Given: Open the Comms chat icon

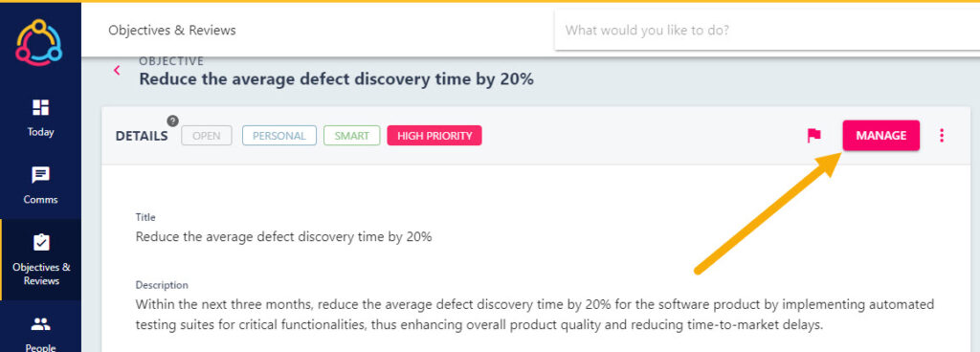Looking at the screenshot, I should pyautogui.click(x=40, y=175).
